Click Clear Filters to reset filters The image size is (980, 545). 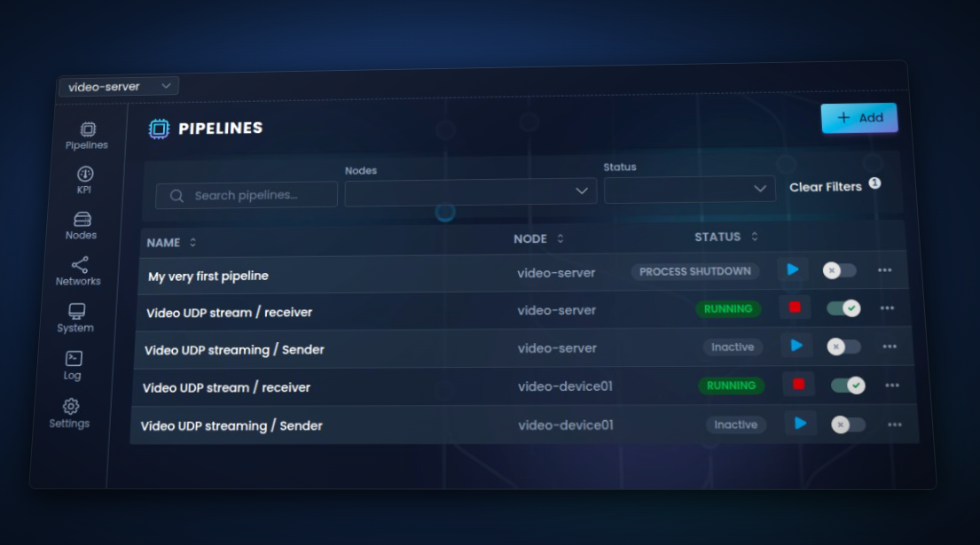(x=827, y=187)
